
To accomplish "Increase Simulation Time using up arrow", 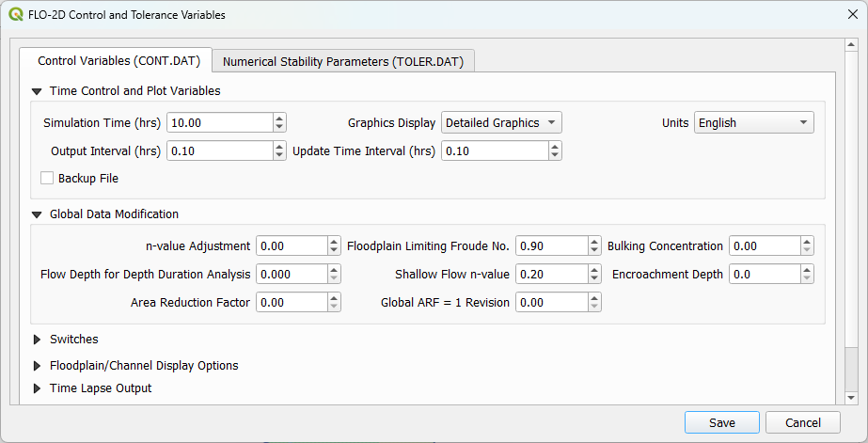I will [x=279, y=119].
